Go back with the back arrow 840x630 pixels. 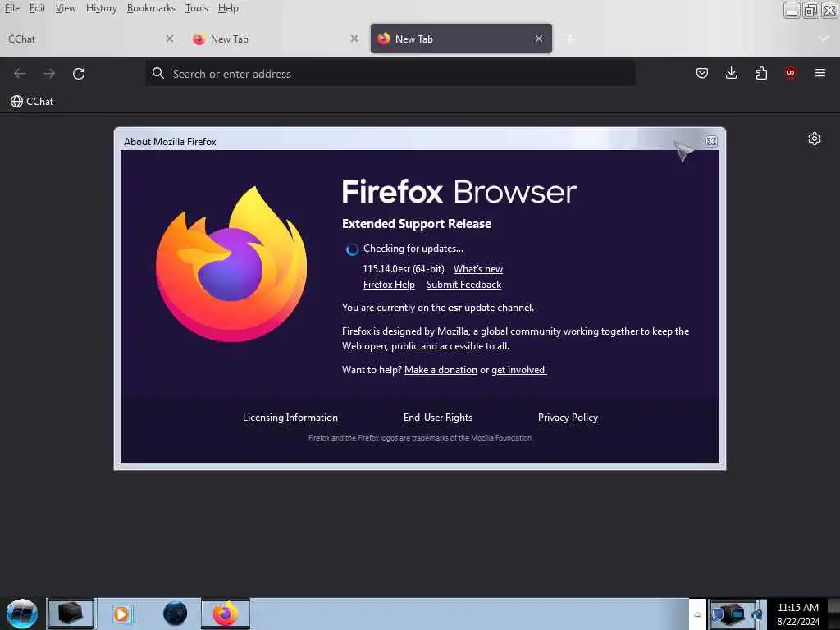click(x=20, y=73)
